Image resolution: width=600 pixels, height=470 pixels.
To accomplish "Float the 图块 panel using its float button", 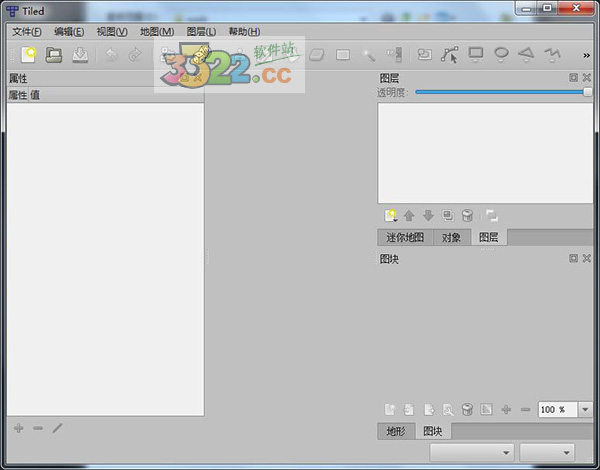I will coord(574,258).
